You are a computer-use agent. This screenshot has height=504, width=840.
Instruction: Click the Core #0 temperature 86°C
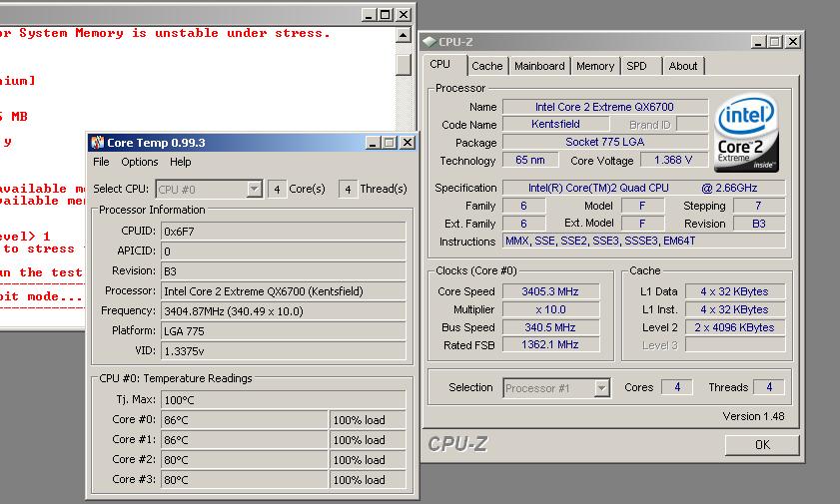[245, 420]
